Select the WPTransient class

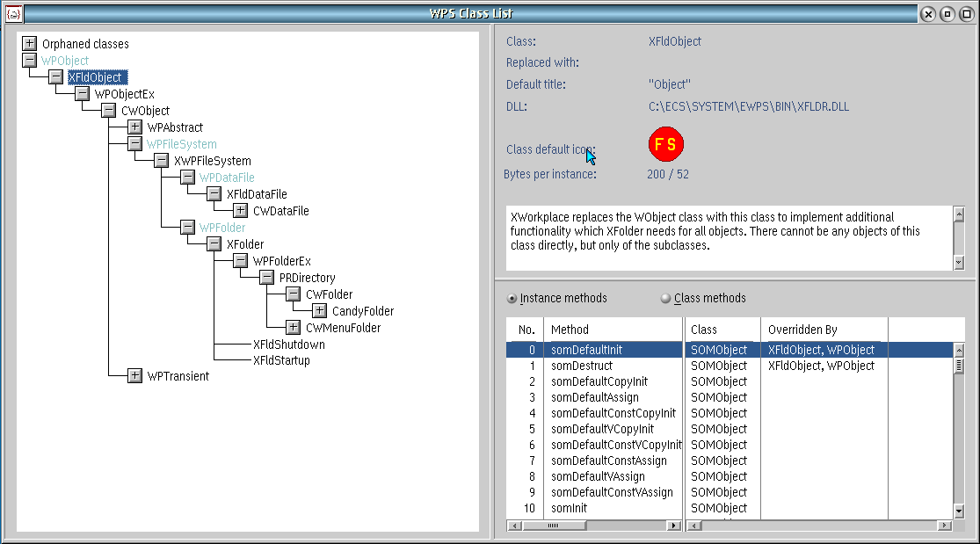pyautogui.click(x=178, y=376)
